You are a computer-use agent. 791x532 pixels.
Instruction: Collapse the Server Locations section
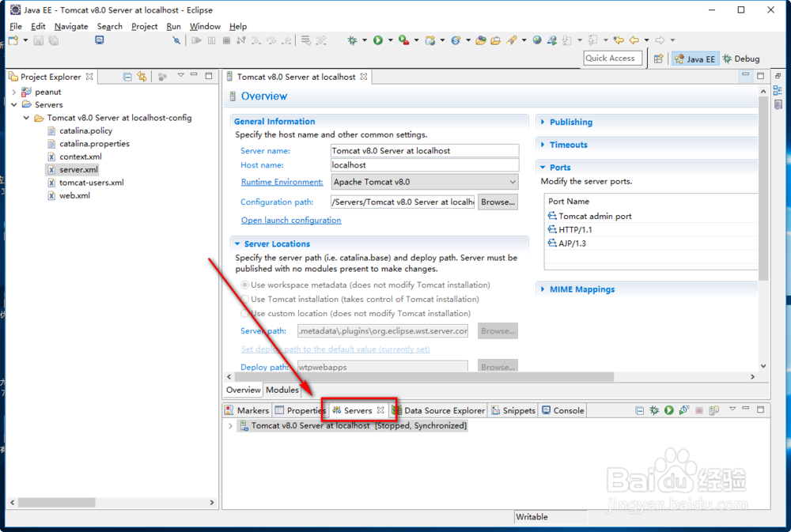coord(237,244)
